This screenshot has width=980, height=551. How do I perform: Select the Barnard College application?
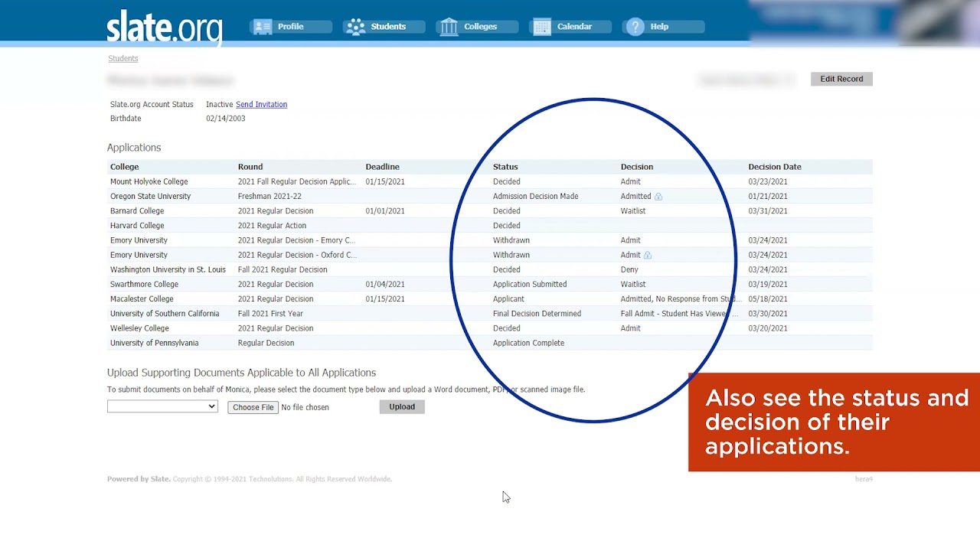tap(490, 211)
